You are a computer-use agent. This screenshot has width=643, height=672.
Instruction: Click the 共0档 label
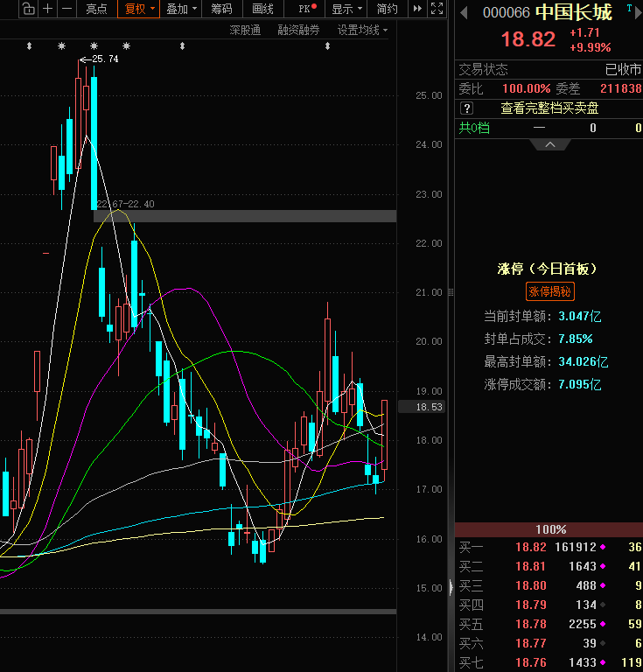(x=474, y=128)
